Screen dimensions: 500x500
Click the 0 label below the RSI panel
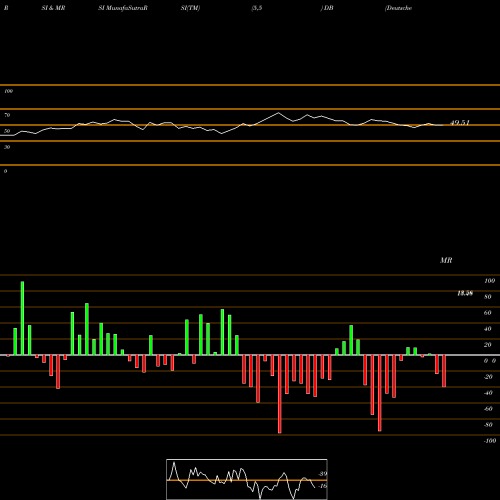(5, 171)
